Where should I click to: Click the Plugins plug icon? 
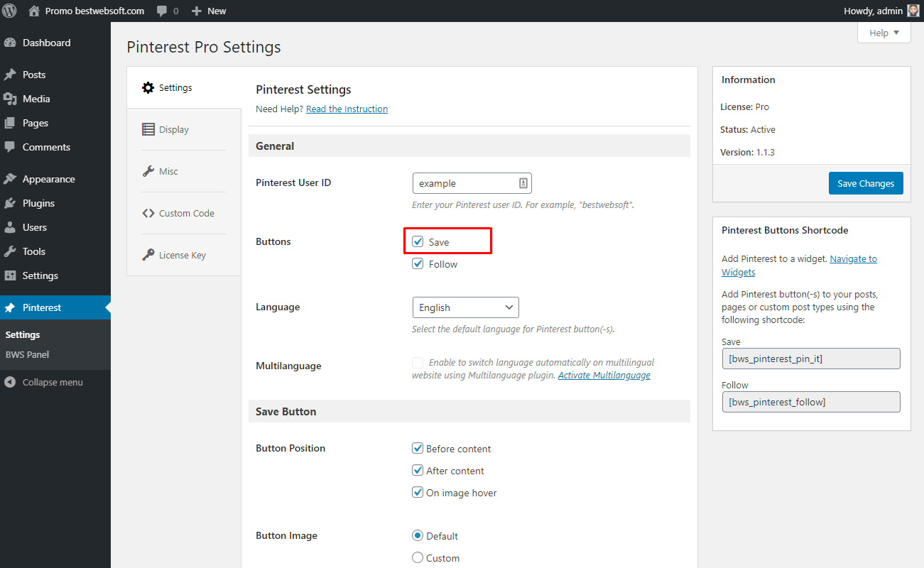click(x=10, y=203)
